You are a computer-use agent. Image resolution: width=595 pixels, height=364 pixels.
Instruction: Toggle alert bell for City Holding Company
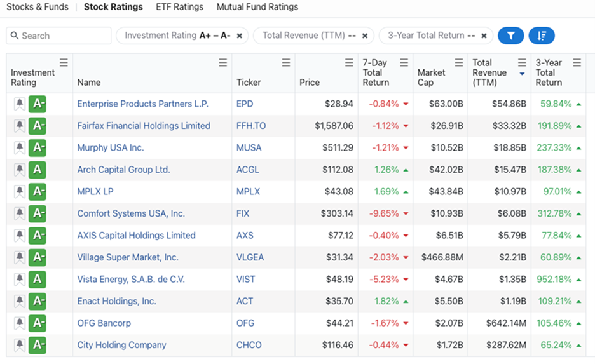(19, 345)
